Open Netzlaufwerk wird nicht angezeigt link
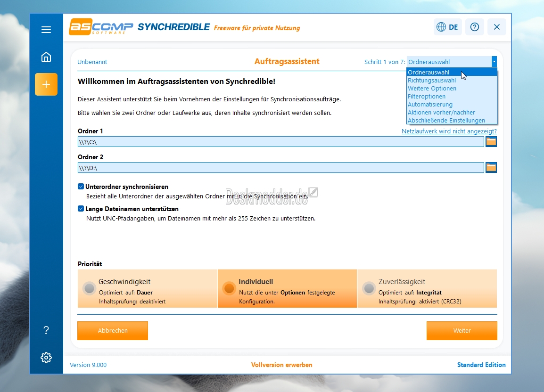The height and width of the screenshot is (392, 544). pyautogui.click(x=449, y=131)
